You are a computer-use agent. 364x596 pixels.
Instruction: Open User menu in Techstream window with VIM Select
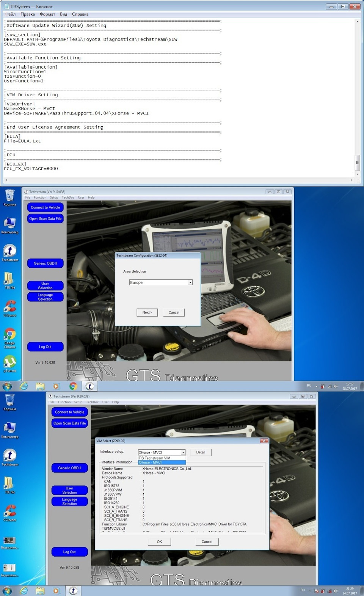coord(105,402)
